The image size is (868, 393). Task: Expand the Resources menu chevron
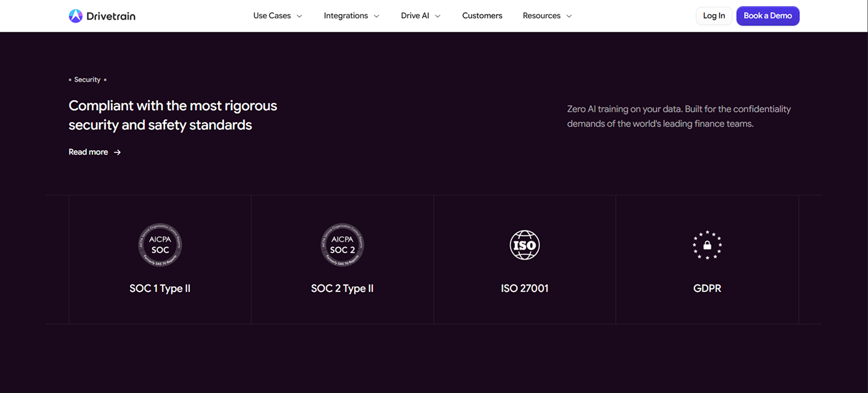point(569,16)
